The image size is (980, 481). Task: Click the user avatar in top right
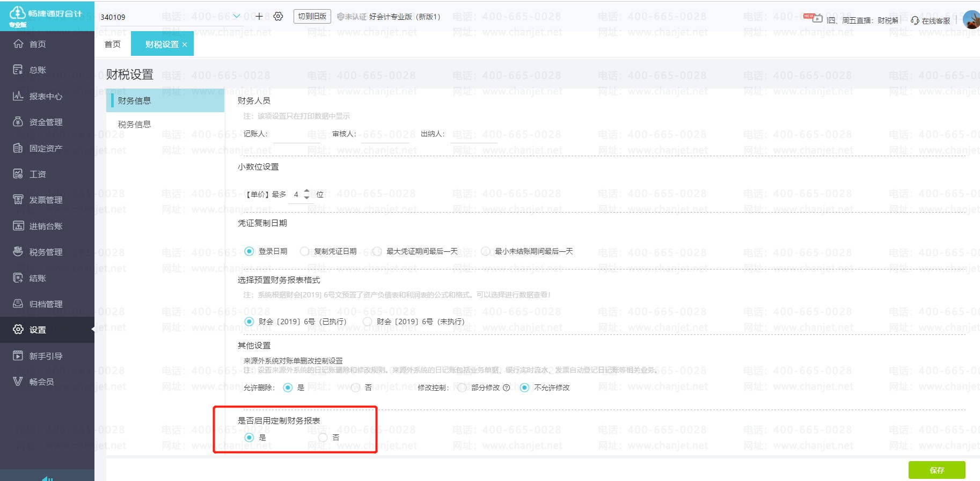[971, 20]
